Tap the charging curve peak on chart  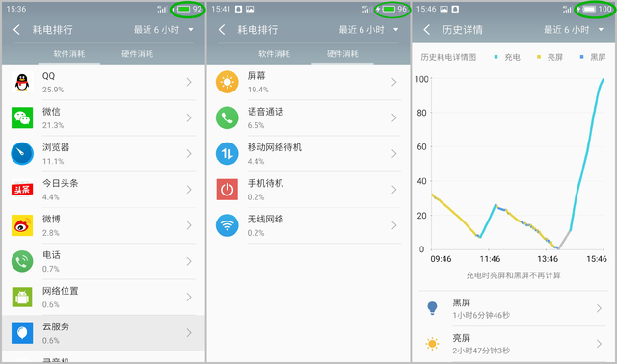(x=603, y=80)
